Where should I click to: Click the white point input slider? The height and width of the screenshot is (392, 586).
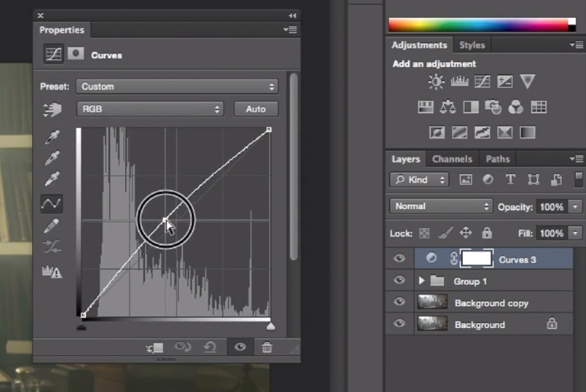270,326
